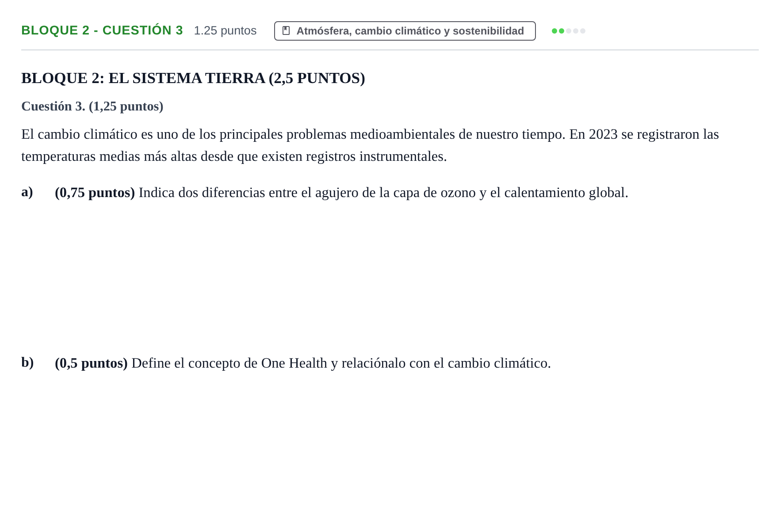
Task: Click the (0,5 puntos) bold text
Action: [91, 363]
